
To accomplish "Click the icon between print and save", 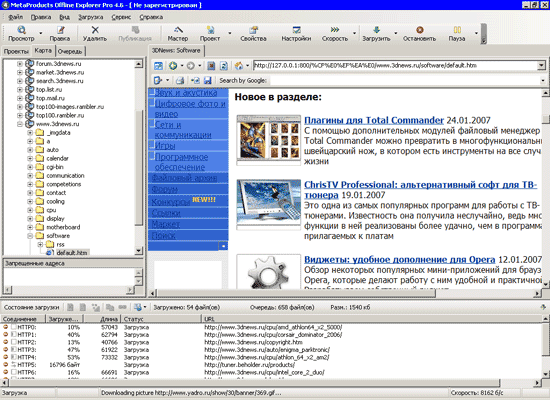I will point(195,81).
